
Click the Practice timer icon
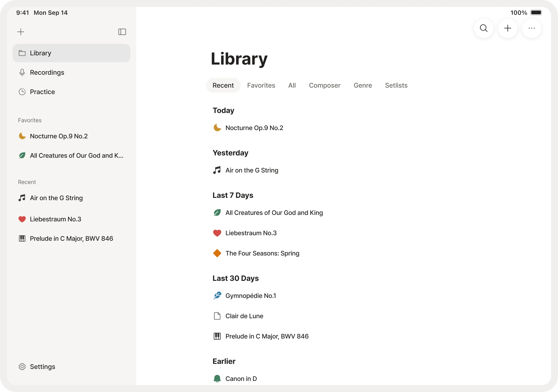point(22,92)
